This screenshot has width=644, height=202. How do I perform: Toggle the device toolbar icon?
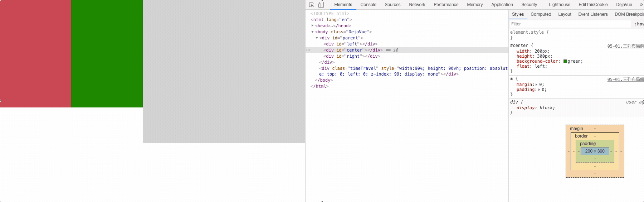tap(321, 5)
